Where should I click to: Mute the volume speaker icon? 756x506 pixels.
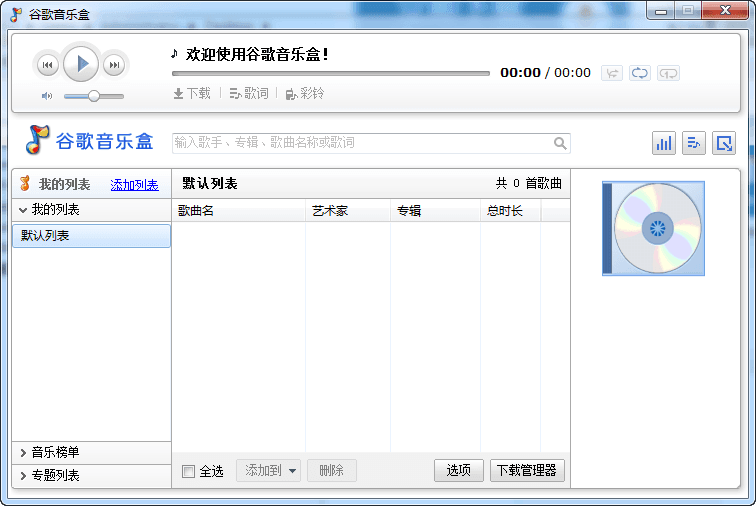(x=47, y=96)
